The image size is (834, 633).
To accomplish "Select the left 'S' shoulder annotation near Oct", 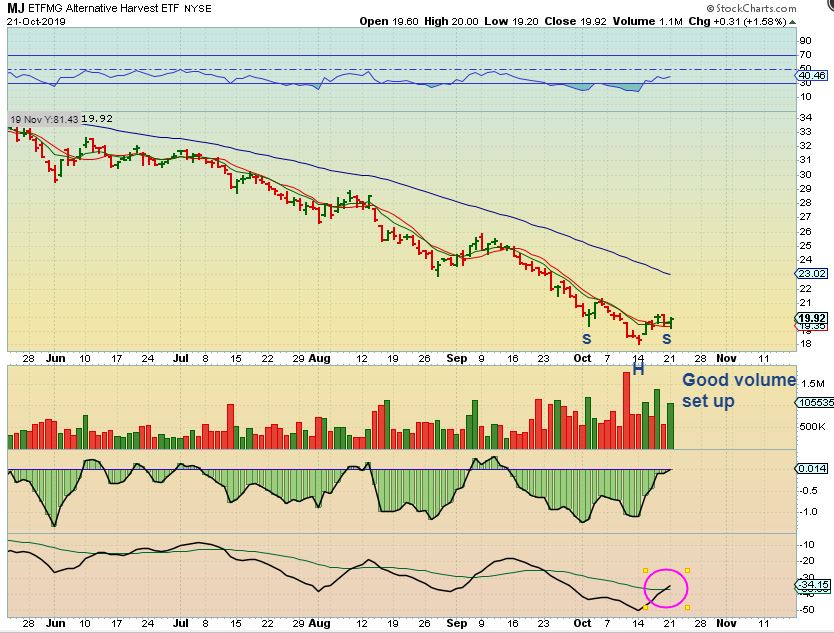I will tap(587, 338).
